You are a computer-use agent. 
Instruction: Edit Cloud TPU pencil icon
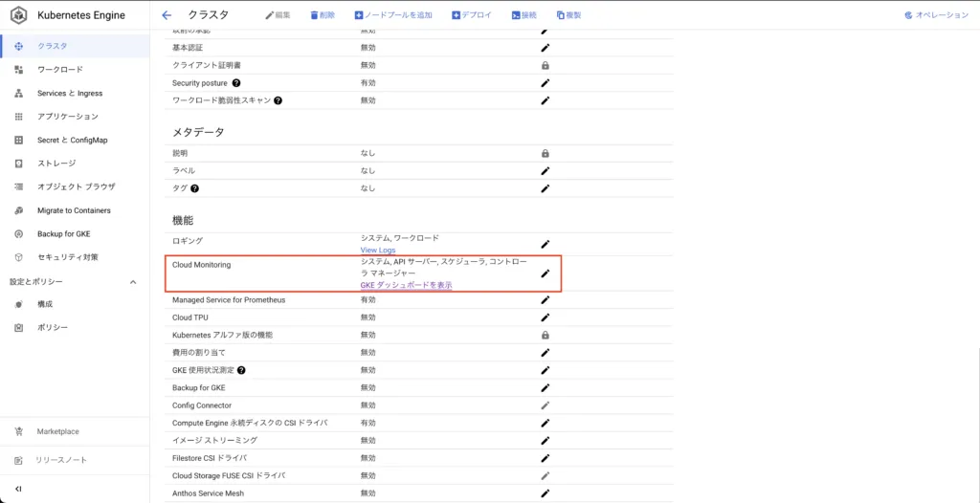click(545, 317)
